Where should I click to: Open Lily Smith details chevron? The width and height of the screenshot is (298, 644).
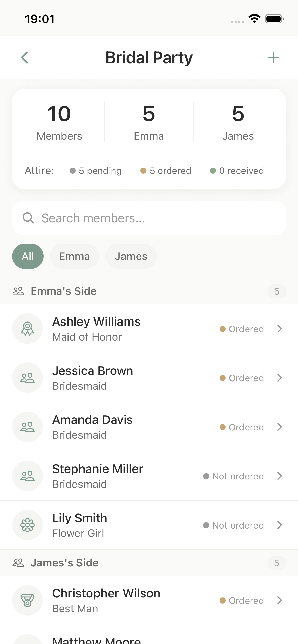click(x=279, y=525)
